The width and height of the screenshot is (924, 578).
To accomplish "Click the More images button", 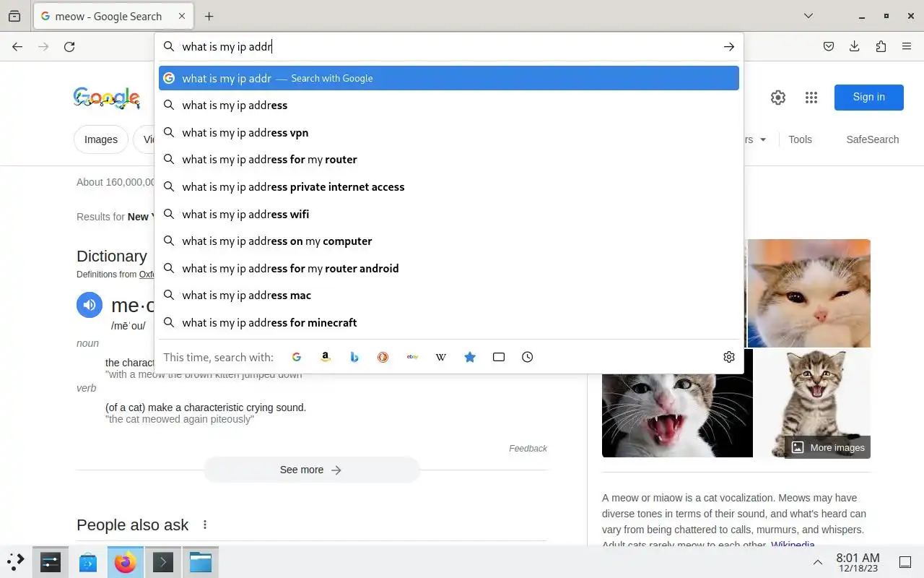I will [x=828, y=447].
